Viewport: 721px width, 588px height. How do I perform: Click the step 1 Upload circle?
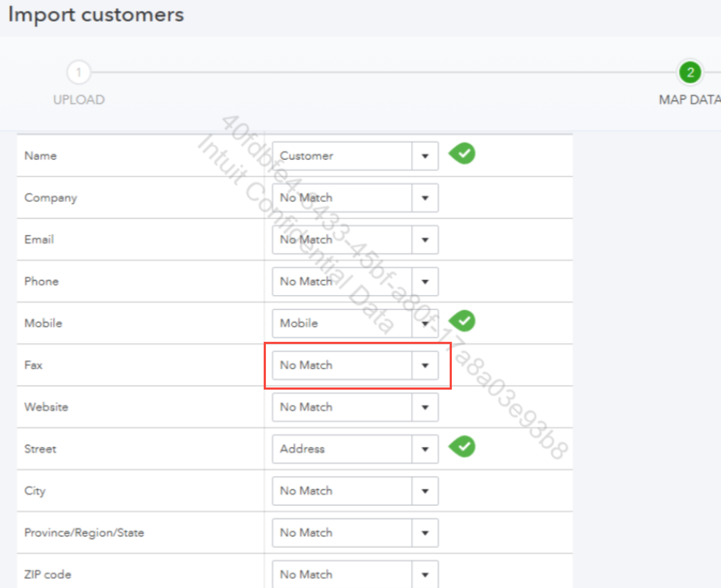tap(79, 72)
